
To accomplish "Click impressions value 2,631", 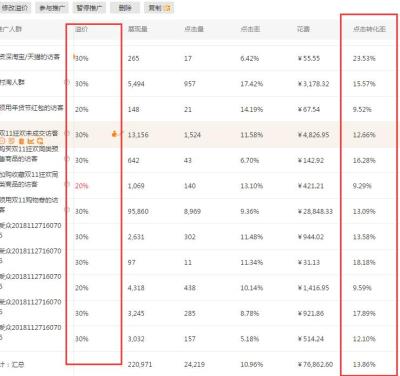I will pos(136,237).
